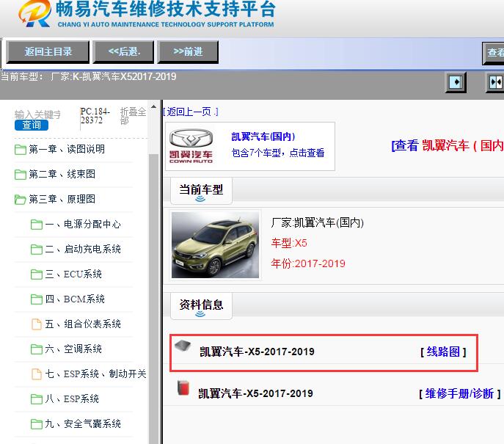Click 包含7个车型，点击查看 link

[278, 153]
